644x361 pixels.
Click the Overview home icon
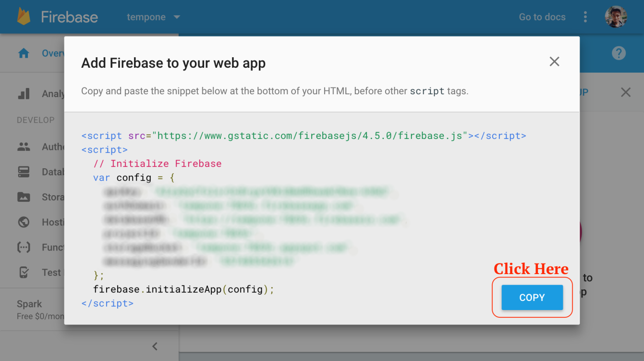24,53
